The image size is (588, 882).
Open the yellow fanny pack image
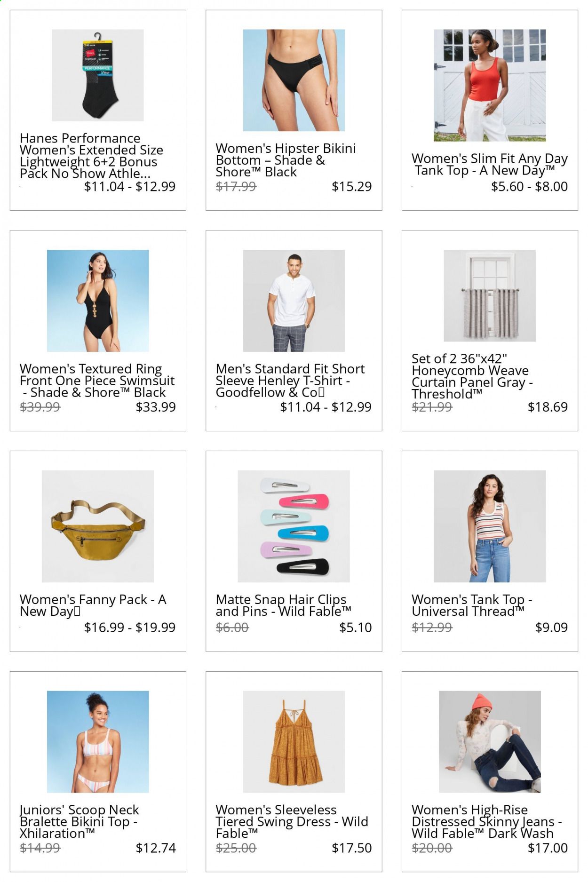(98, 526)
